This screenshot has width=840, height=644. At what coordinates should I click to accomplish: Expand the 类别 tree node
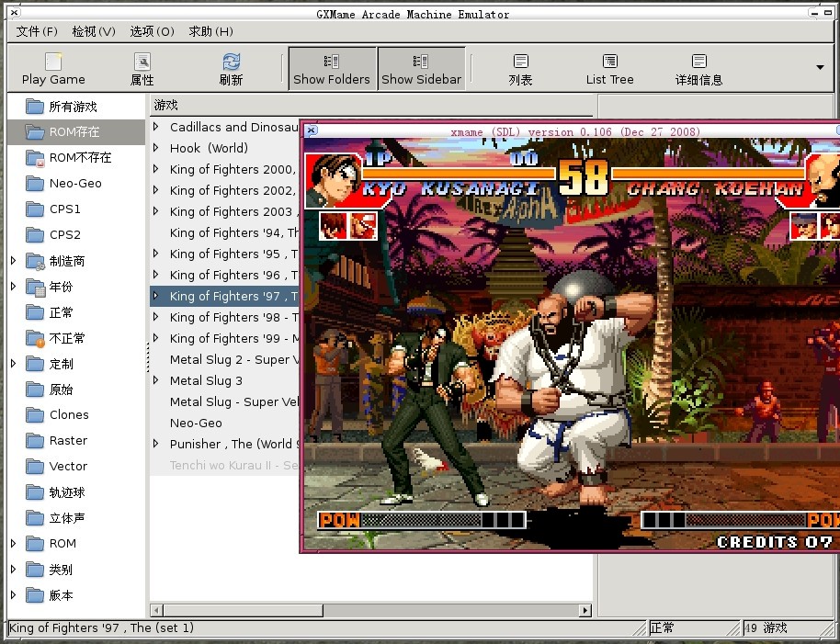[14, 569]
